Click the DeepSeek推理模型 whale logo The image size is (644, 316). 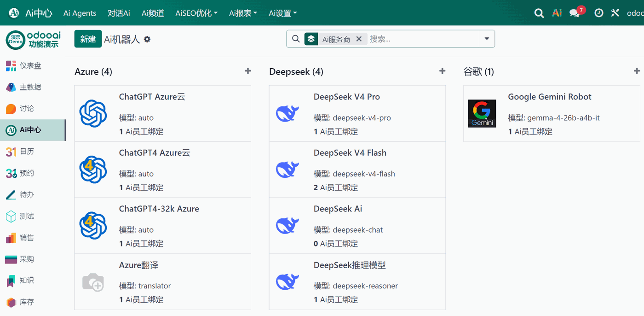(x=287, y=281)
